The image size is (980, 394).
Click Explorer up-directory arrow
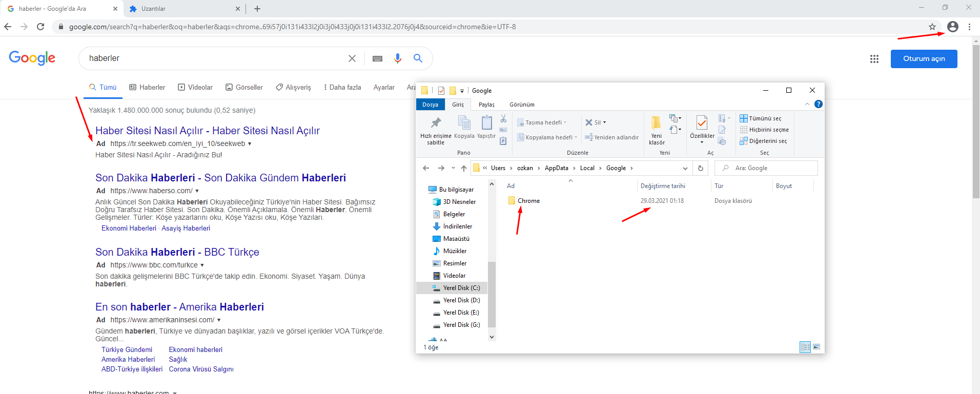pos(464,168)
